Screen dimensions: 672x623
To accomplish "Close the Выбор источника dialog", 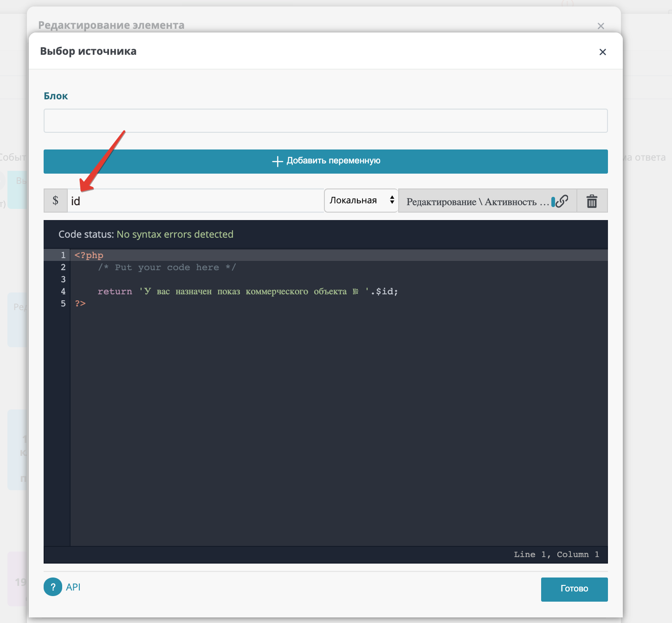I will coord(602,52).
